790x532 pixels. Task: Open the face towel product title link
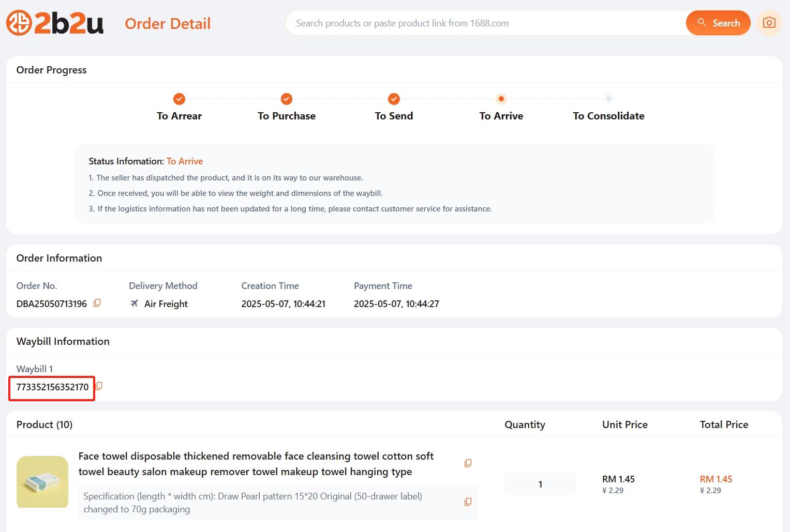[x=256, y=464]
